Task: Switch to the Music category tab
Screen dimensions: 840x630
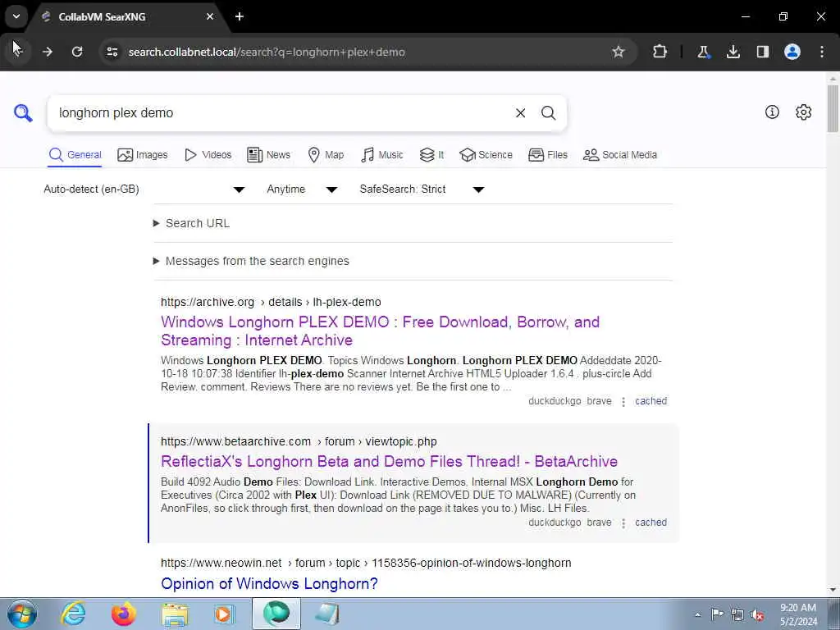Action: tap(382, 155)
